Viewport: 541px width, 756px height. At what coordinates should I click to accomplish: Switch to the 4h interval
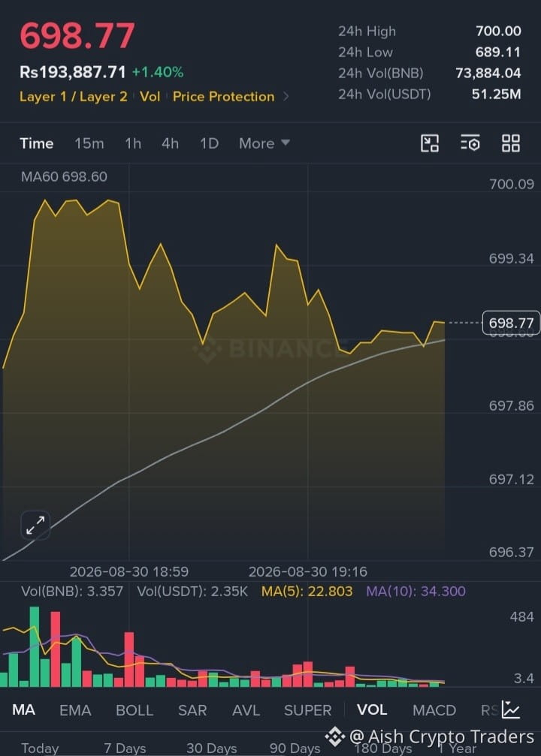click(170, 143)
